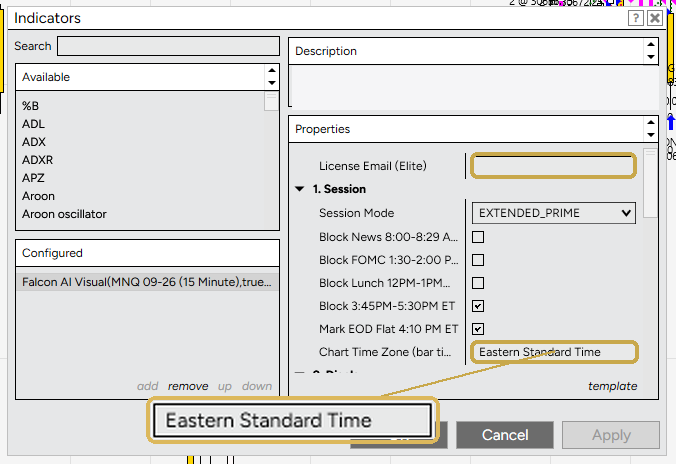
Task: Click the add link under Configured
Action: [x=147, y=386]
